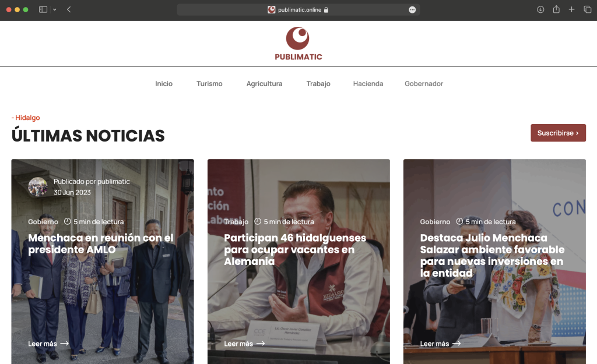597x364 pixels.
Task: Select Hacienda from the navigation bar
Action: point(368,84)
